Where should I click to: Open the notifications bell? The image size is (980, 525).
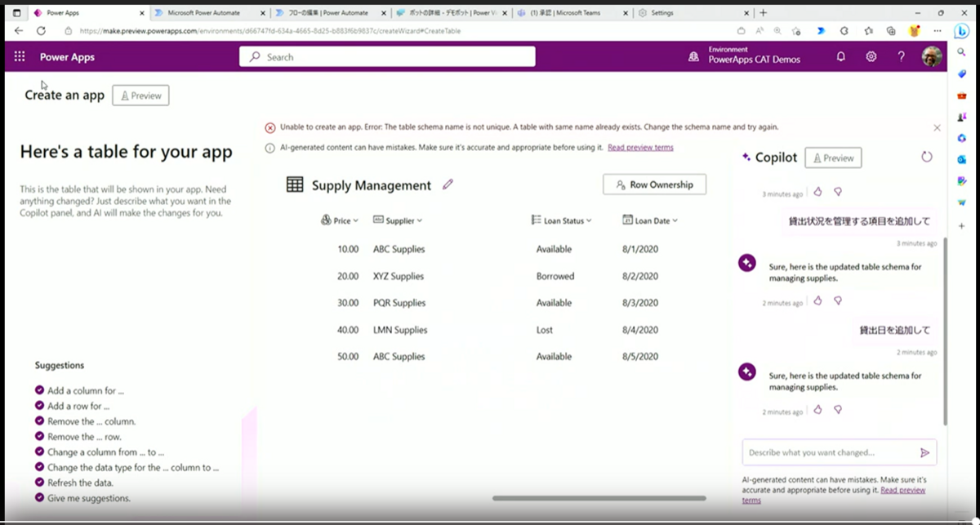[x=841, y=57]
